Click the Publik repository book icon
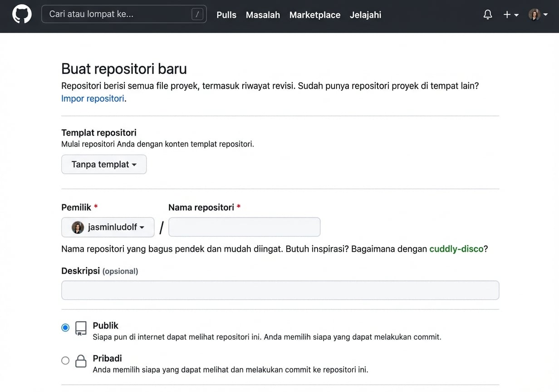 (x=81, y=328)
